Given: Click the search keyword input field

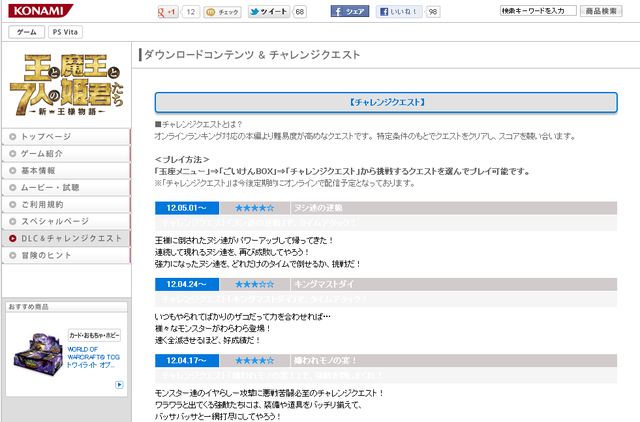Looking at the screenshot, I should click(x=538, y=11).
